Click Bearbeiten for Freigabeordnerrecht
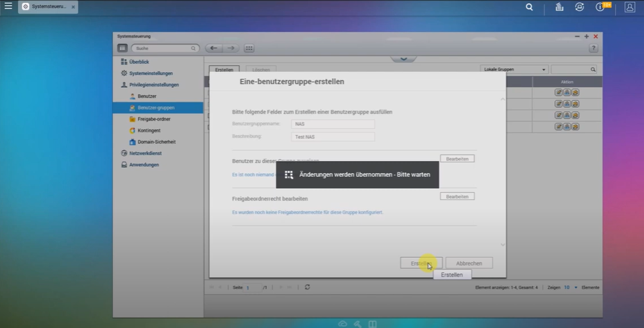The height and width of the screenshot is (328, 644). coord(457,197)
